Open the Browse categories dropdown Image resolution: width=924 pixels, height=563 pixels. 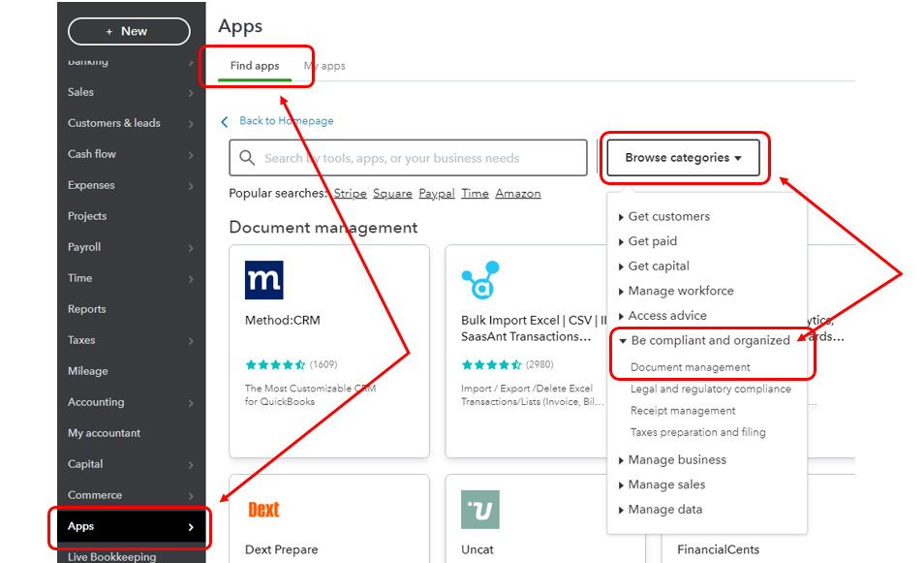point(683,158)
